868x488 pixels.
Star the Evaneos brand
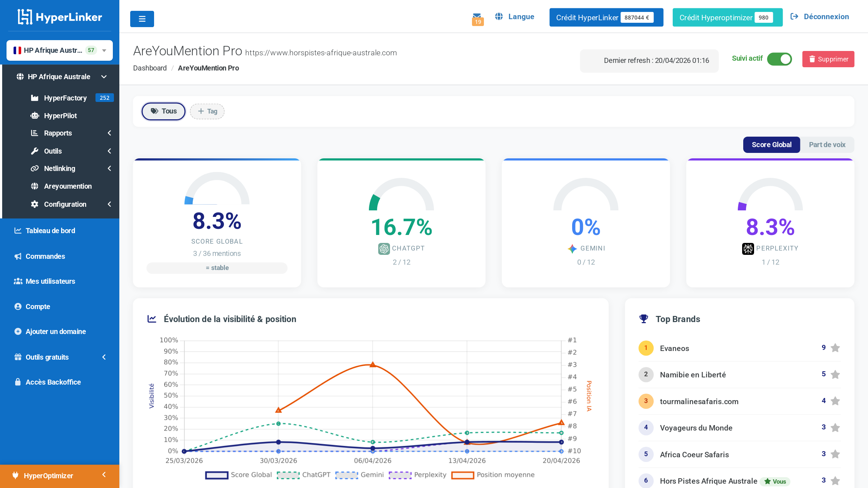click(835, 347)
